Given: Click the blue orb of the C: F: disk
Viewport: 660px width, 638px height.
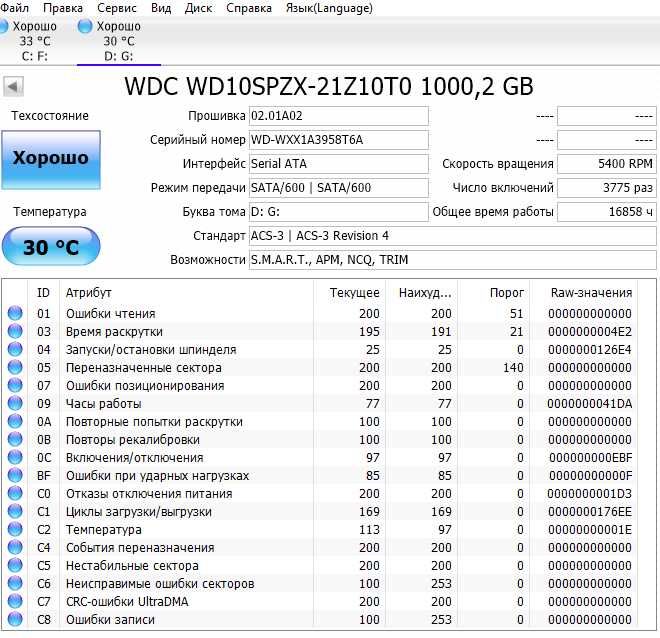Looking at the screenshot, I should point(4,26).
